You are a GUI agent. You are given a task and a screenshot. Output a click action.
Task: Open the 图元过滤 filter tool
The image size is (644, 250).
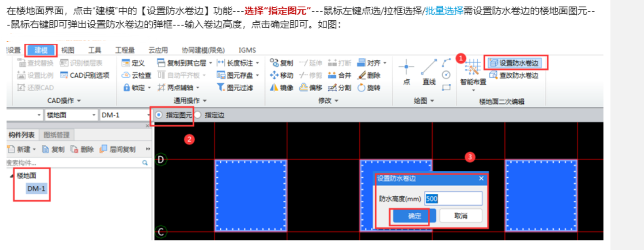click(235, 87)
